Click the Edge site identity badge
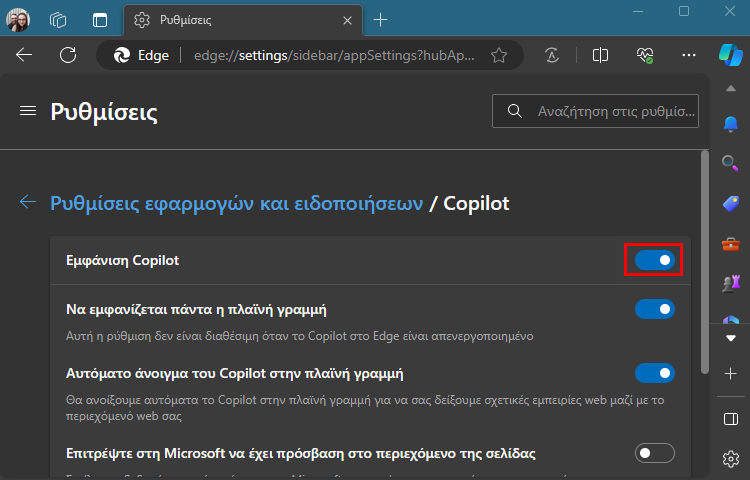The height and width of the screenshot is (480, 750). coord(142,55)
